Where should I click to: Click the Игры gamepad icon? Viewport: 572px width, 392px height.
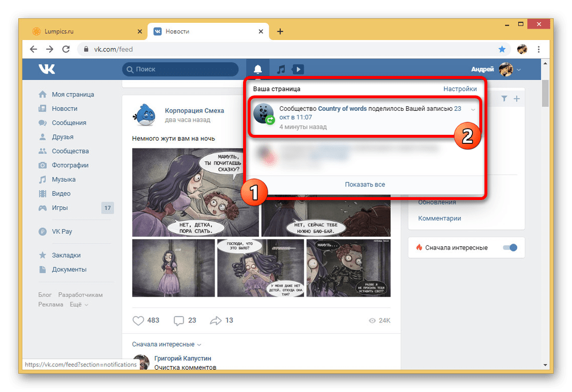[43, 208]
